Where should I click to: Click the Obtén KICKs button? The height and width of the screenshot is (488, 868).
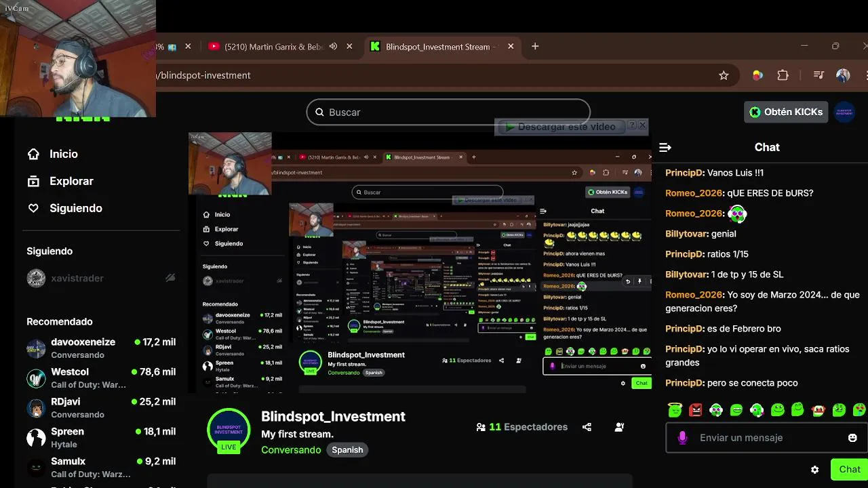(x=786, y=112)
